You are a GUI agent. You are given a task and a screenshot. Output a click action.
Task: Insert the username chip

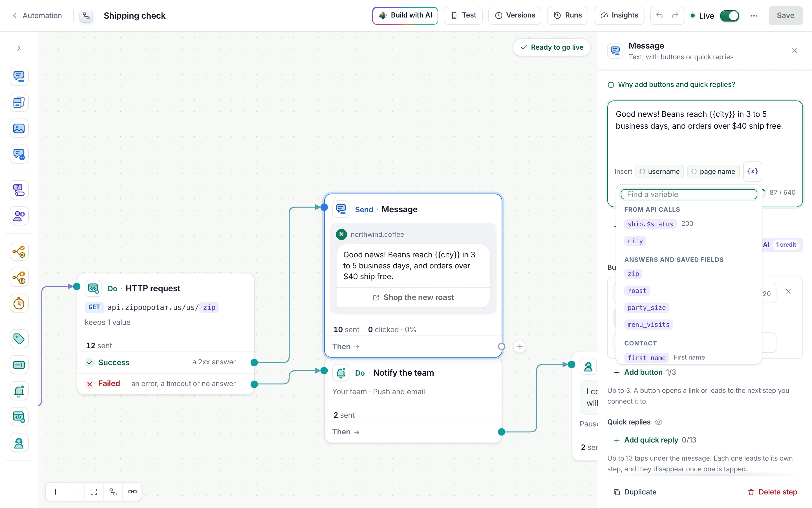click(660, 171)
